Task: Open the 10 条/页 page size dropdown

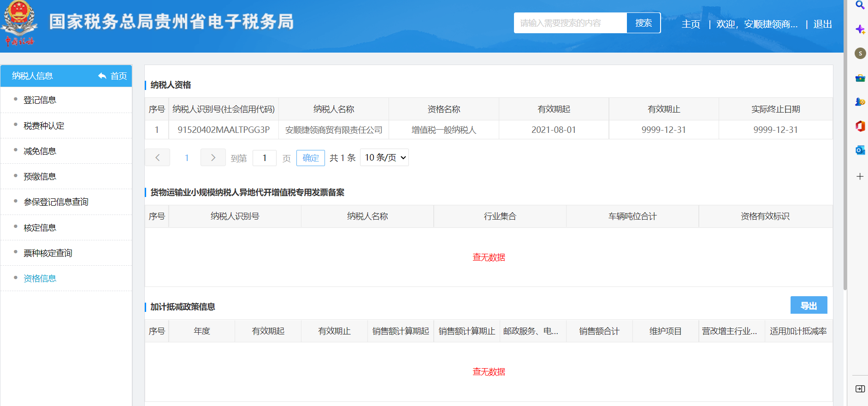Action: coord(384,158)
